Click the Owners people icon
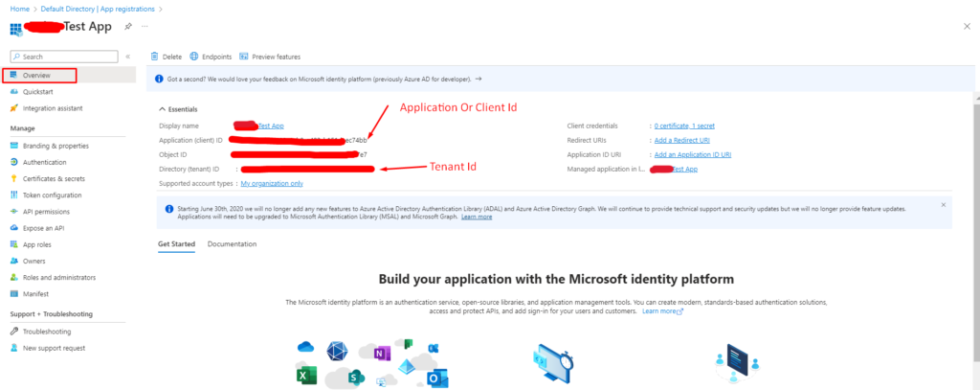 [13, 261]
